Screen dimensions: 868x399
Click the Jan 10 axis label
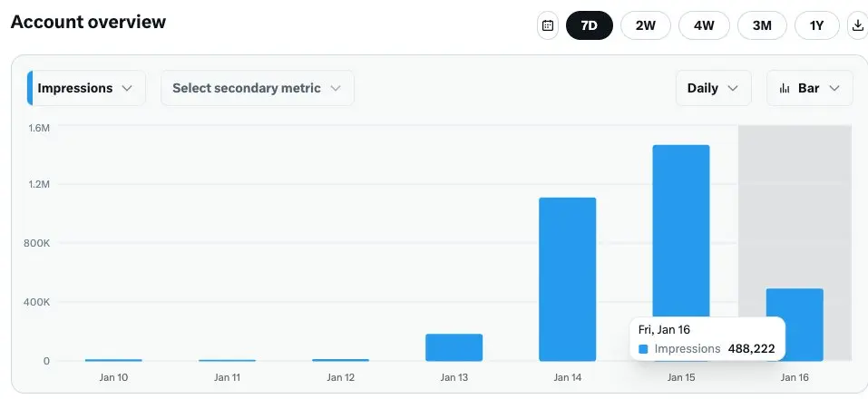click(x=113, y=377)
